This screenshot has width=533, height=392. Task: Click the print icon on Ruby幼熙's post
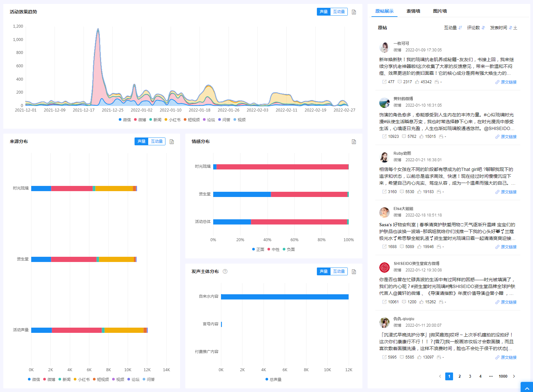[439, 192]
